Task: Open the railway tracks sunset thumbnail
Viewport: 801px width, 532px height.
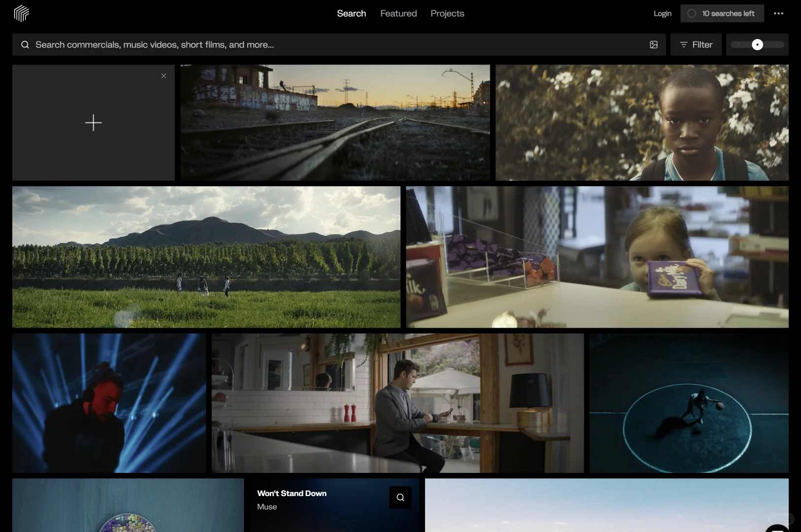Action: click(x=335, y=123)
